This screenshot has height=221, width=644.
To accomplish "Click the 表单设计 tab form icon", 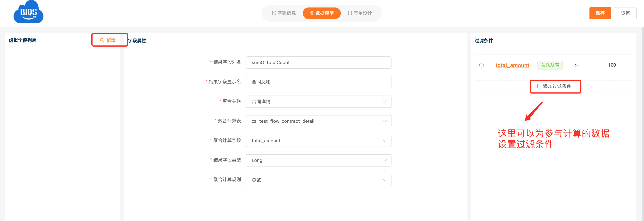I will [x=350, y=13].
